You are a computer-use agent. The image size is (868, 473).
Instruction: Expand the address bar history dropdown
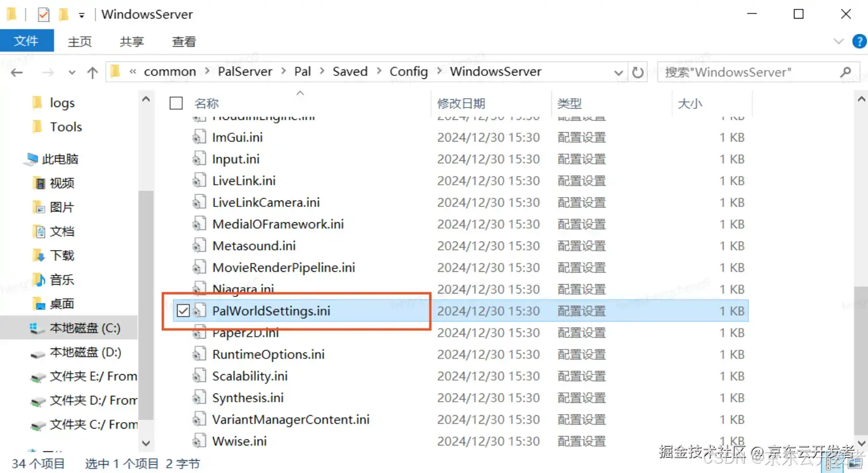tap(619, 72)
